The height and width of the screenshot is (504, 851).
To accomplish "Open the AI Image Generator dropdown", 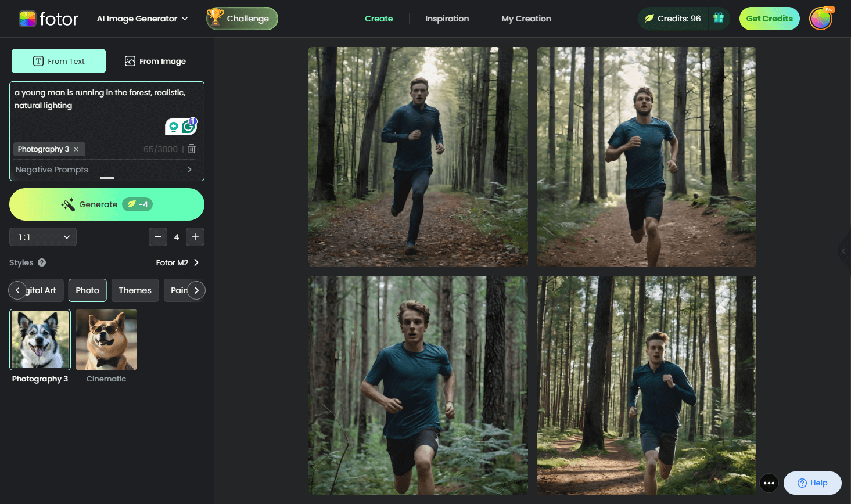I will click(x=142, y=19).
